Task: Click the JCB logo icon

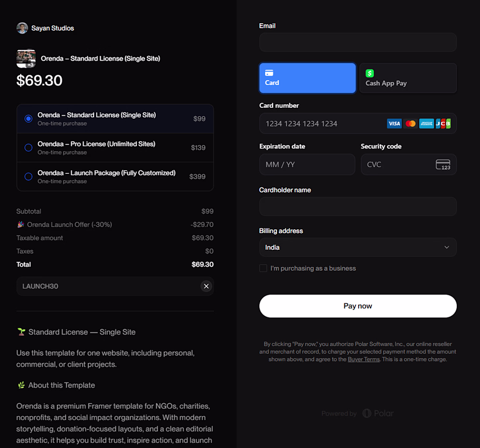Action: (x=443, y=124)
